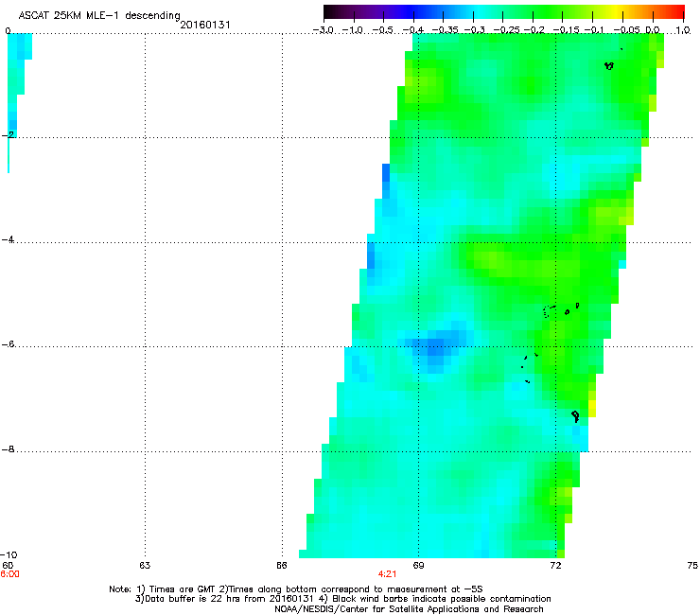Click the latitude axis label "-4"
700x615 pixels.
9,239
